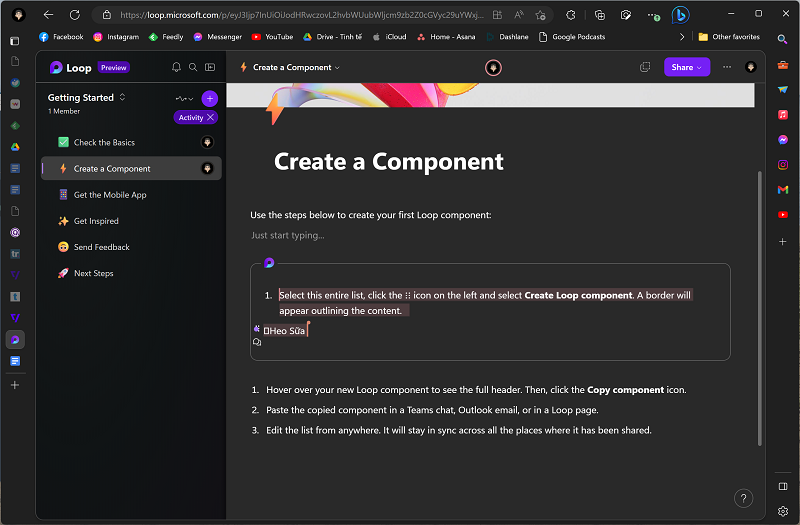Click the comment icon below Heo Sữa

coord(257,342)
